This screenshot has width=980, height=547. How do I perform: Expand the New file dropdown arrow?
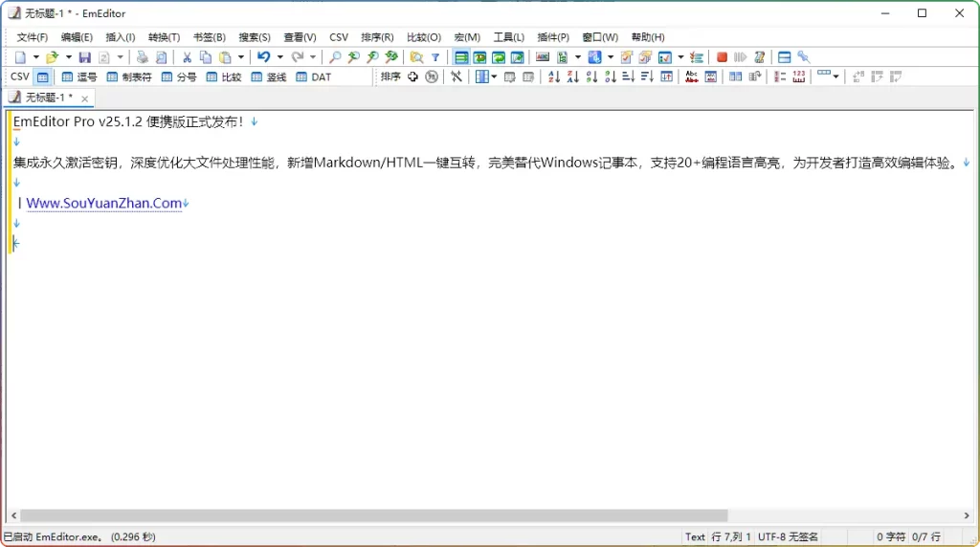[35, 57]
